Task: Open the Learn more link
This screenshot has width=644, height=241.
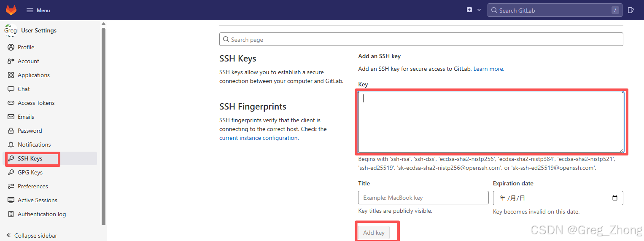Action: click(488, 69)
